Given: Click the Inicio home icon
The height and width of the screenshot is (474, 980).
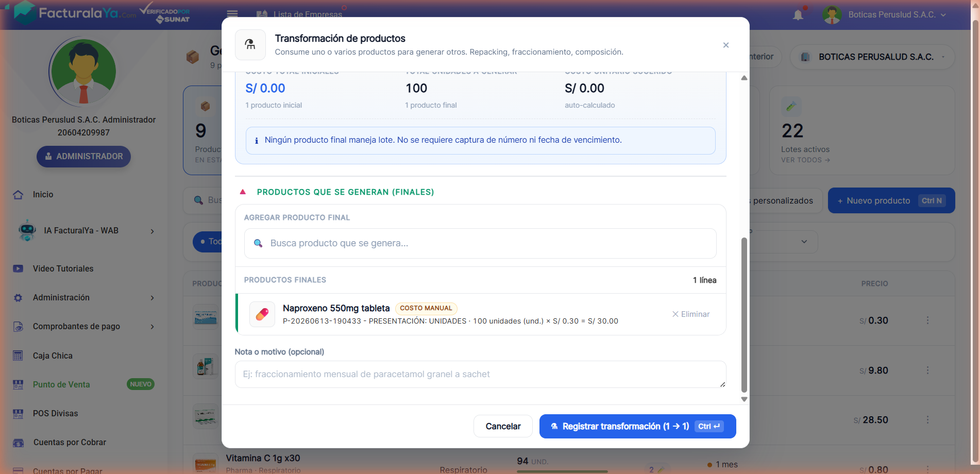Looking at the screenshot, I should coord(18,194).
